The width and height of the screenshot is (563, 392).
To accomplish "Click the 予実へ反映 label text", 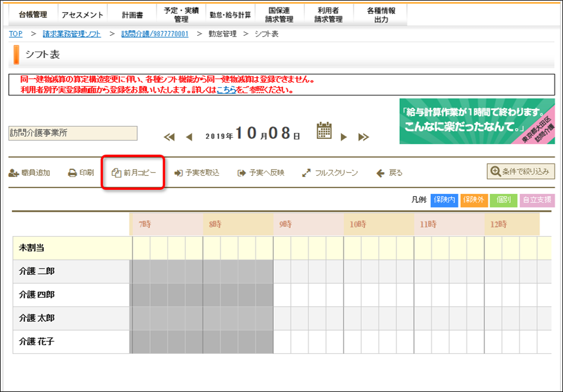I will pos(267,173).
